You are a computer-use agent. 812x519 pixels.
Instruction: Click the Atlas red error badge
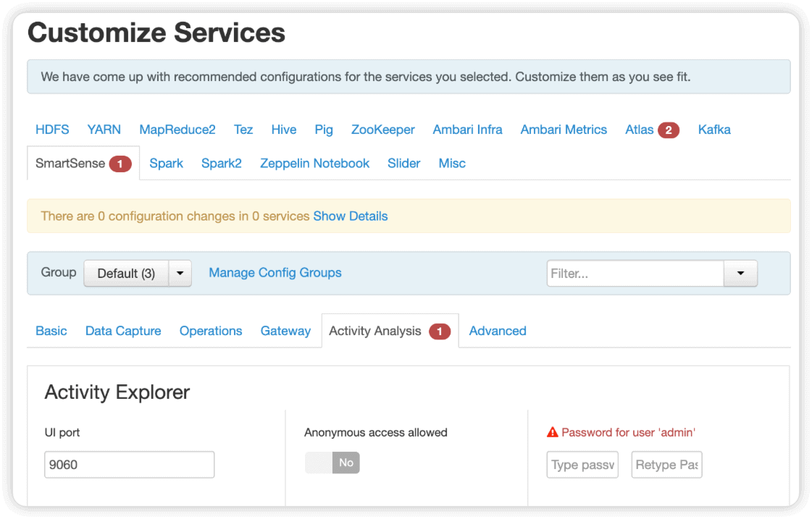point(669,130)
